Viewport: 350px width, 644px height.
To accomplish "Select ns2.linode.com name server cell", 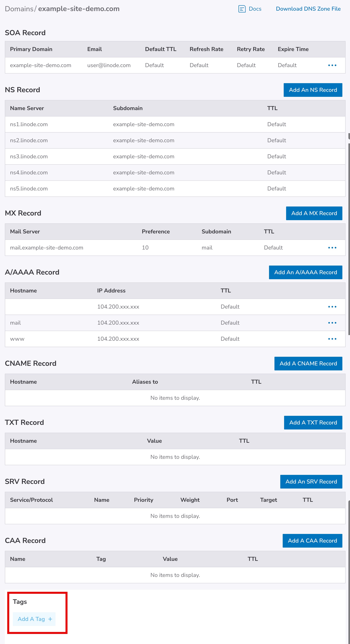I will (x=29, y=140).
